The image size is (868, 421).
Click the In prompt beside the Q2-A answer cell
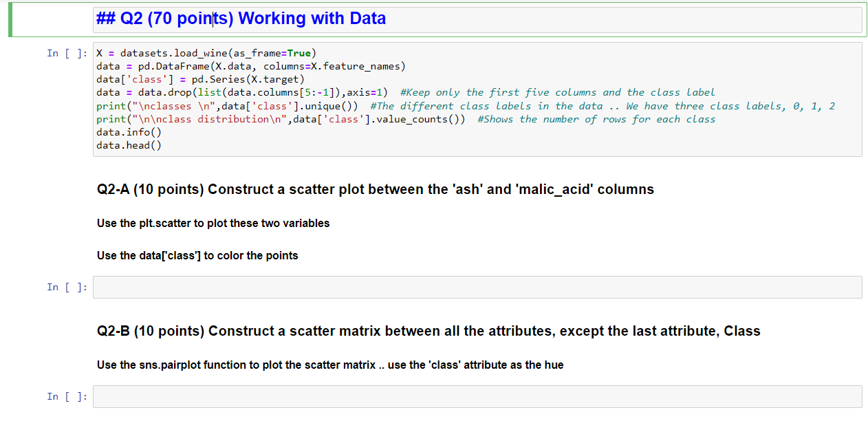66,287
